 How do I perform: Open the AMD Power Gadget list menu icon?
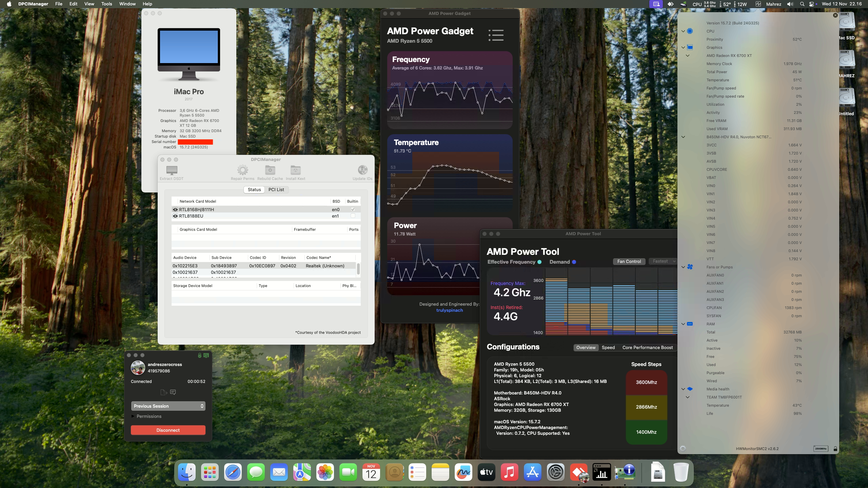496,35
